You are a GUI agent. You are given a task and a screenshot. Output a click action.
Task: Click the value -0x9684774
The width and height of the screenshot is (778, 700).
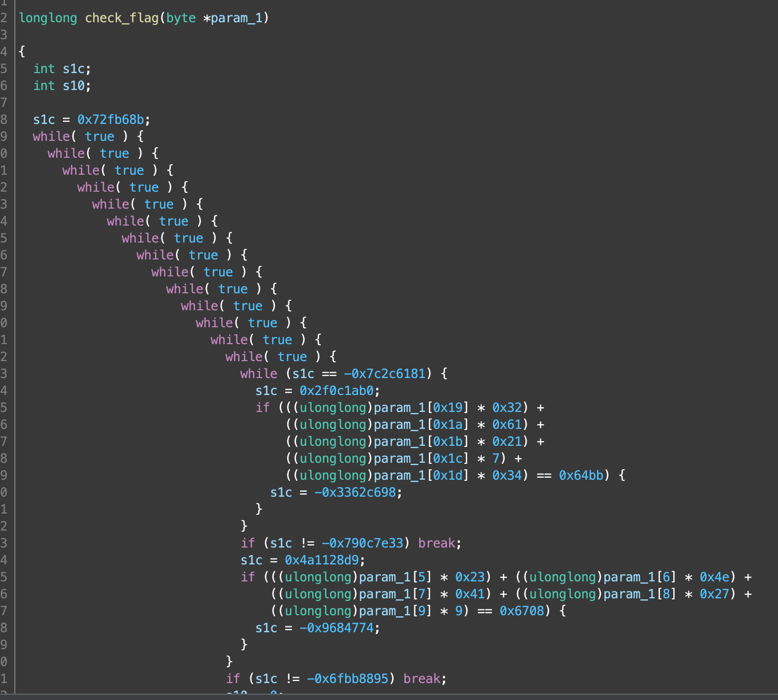[337, 628]
